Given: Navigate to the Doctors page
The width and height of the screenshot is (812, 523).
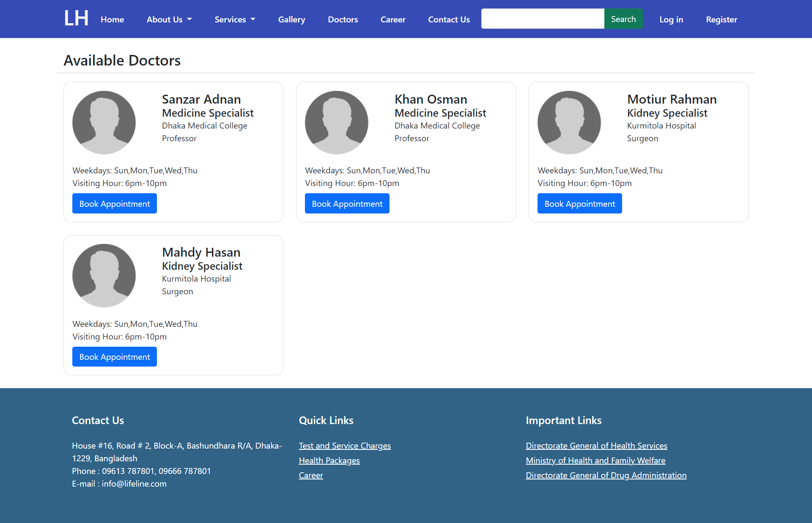Looking at the screenshot, I should (x=343, y=19).
